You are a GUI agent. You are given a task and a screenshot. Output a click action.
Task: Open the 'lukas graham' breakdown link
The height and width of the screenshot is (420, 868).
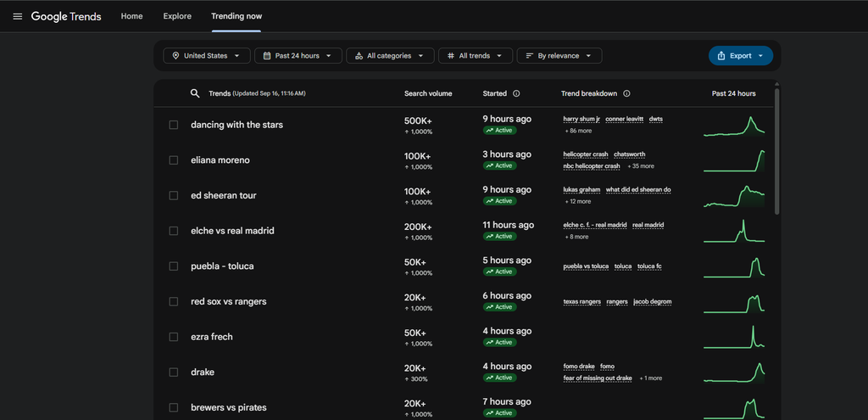coord(581,190)
